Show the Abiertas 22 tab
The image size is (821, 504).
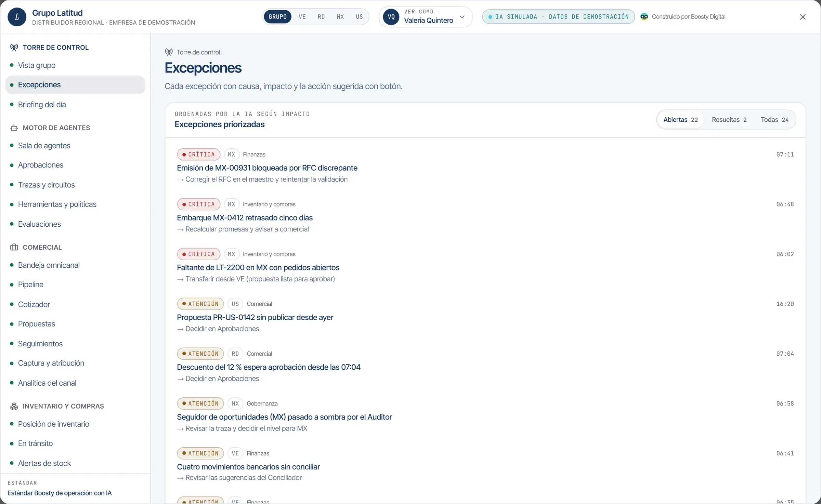680,120
